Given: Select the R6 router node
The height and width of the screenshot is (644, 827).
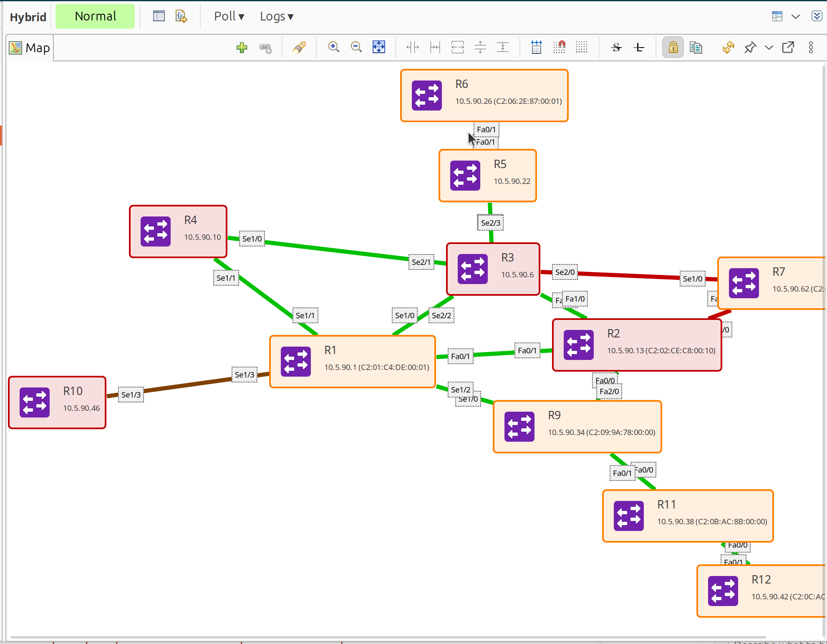Looking at the screenshot, I should [484, 96].
